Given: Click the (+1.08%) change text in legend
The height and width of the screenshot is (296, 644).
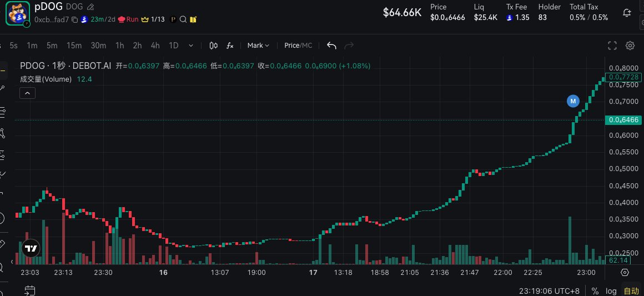Looking at the screenshot, I should click(x=354, y=66).
